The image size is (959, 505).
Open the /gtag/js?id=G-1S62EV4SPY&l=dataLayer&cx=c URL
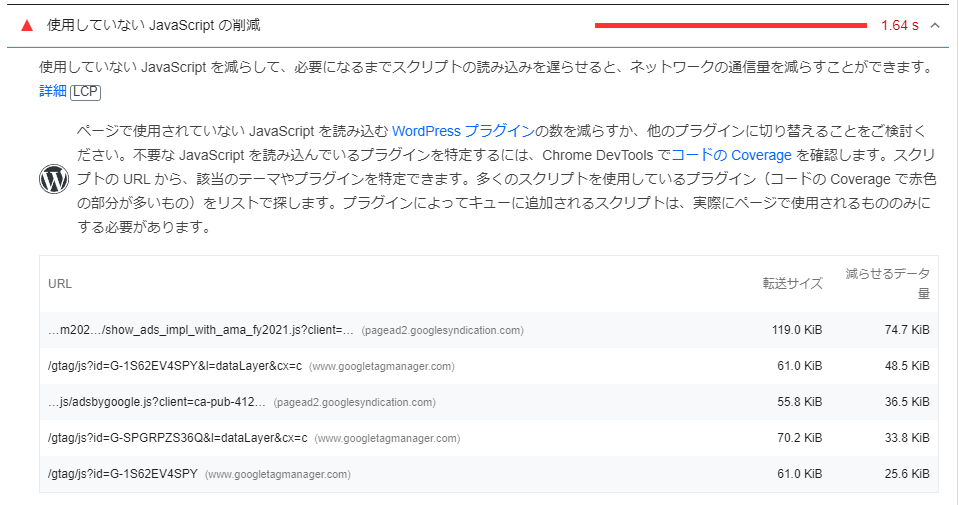click(175, 366)
